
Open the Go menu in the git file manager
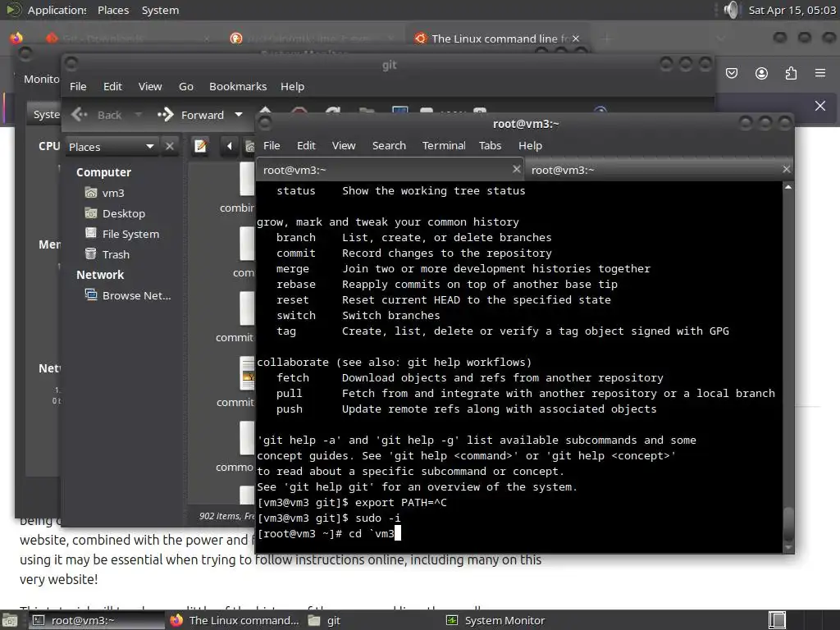coord(186,86)
